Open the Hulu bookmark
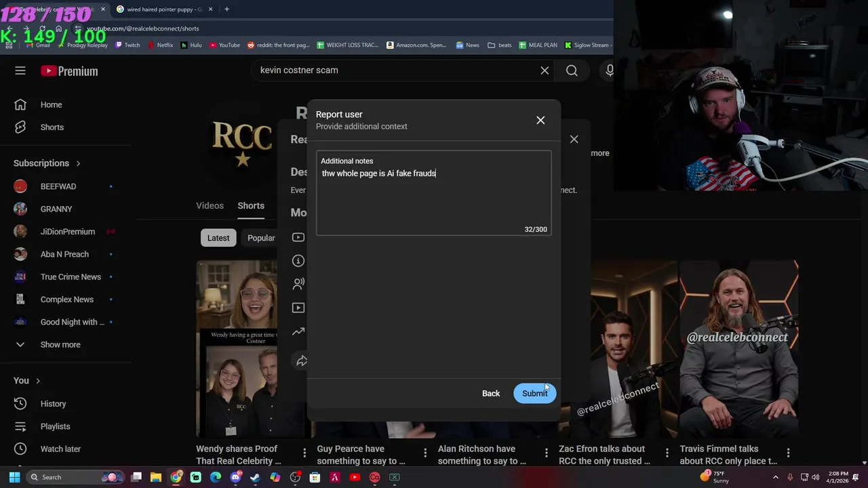868x488 pixels. pos(191,45)
